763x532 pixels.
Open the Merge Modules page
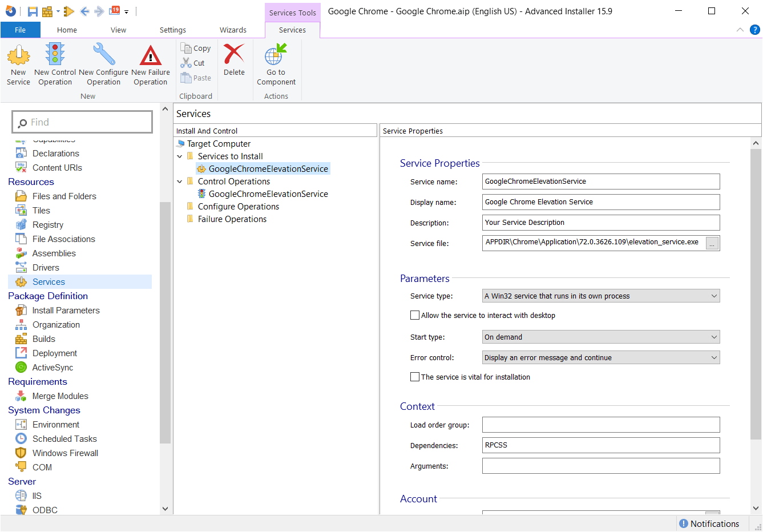60,396
